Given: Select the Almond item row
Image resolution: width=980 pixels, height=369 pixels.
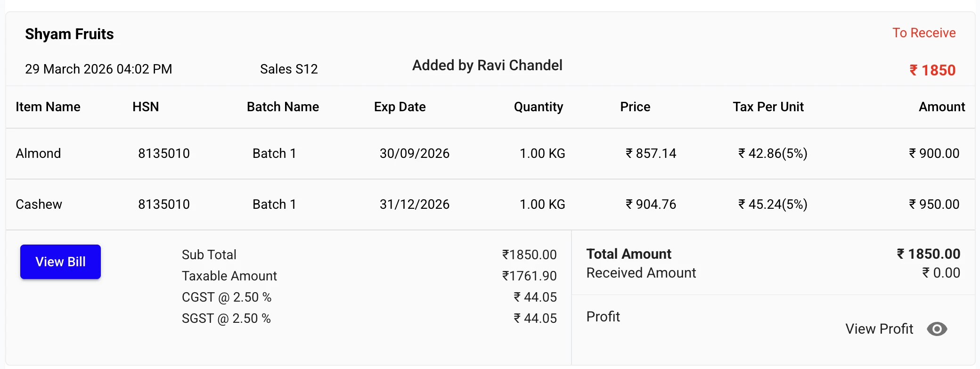Looking at the screenshot, I should [x=38, y=153].
